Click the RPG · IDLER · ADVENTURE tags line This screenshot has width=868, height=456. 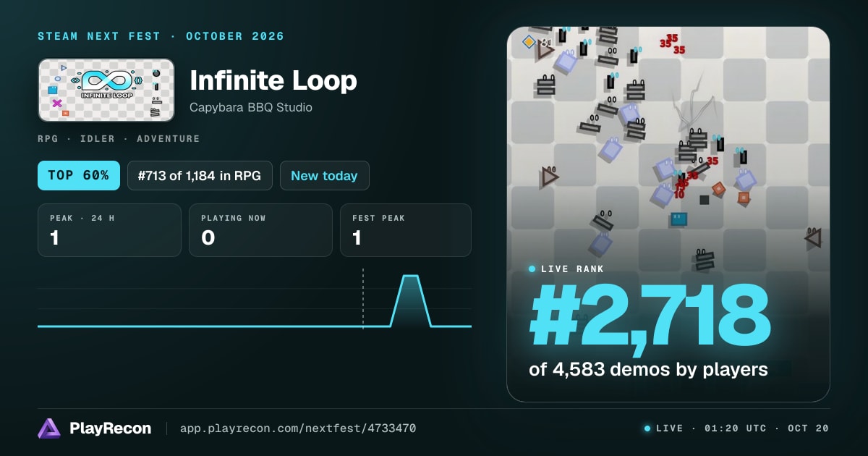[x=119, y=138]
